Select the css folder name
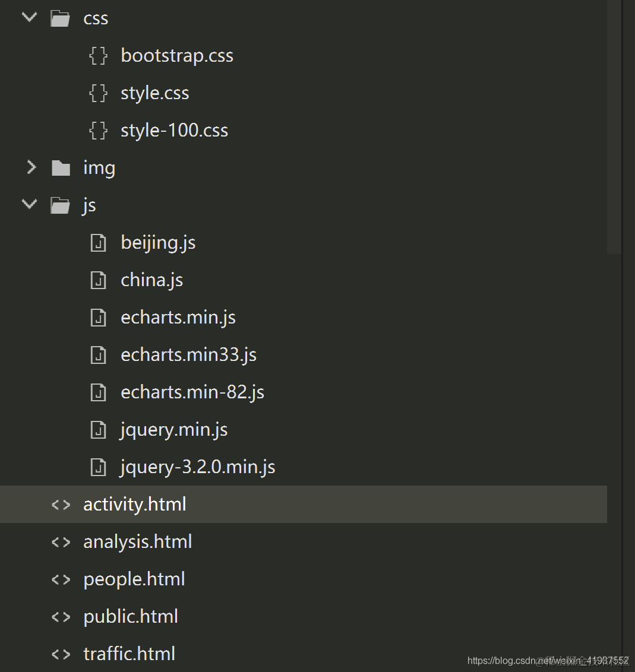Screen dimensions: 635x672 click(x=96, y=18)
